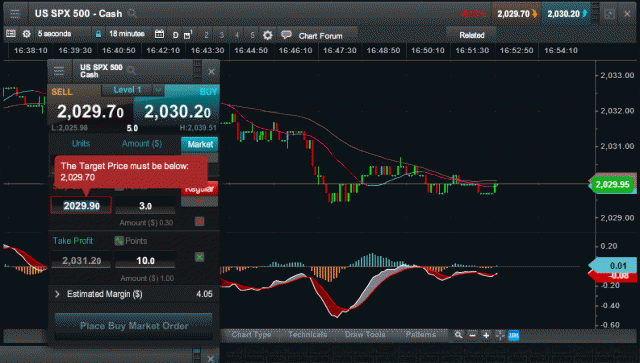Click the blue chart toolbar icon

(x=513, y=335)
